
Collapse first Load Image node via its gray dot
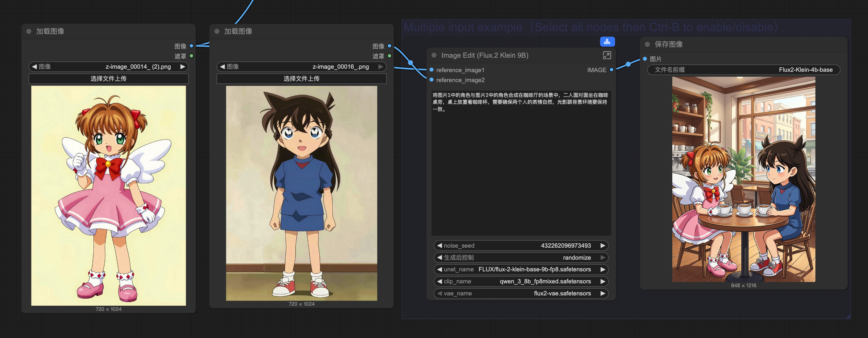[29, 31]
